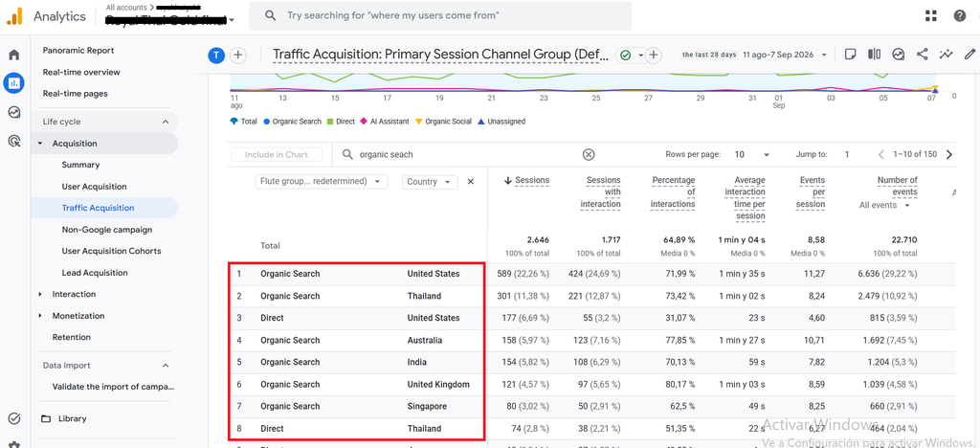
Task: Toggle the Organic Social legend item
Action: (444, 122)
